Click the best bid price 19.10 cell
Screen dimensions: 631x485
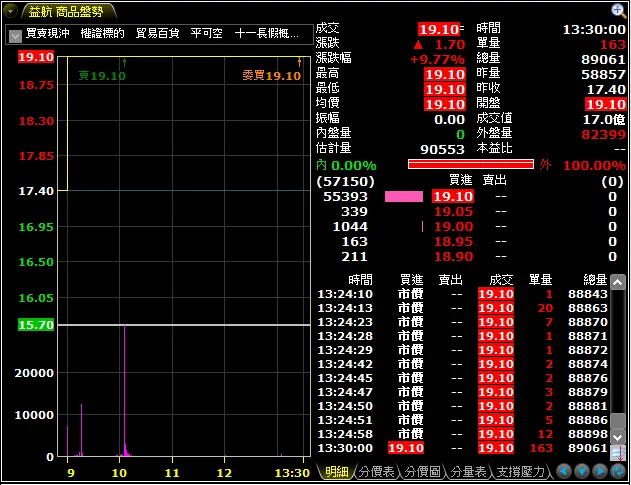(x=453, y=196)
